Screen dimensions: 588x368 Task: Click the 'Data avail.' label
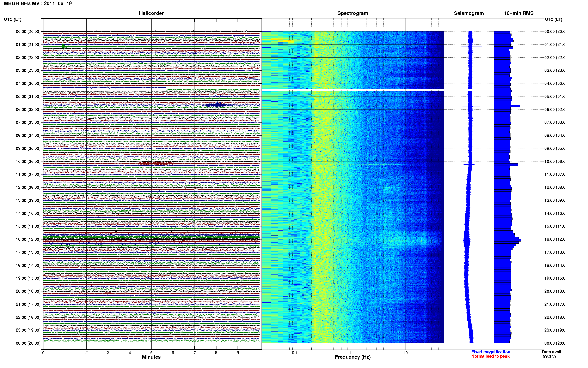pyautogui.click(x=552, y=352)
